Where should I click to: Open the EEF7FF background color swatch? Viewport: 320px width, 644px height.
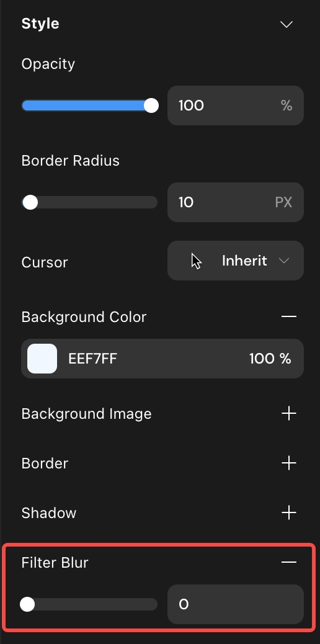(x=42, y=359)
